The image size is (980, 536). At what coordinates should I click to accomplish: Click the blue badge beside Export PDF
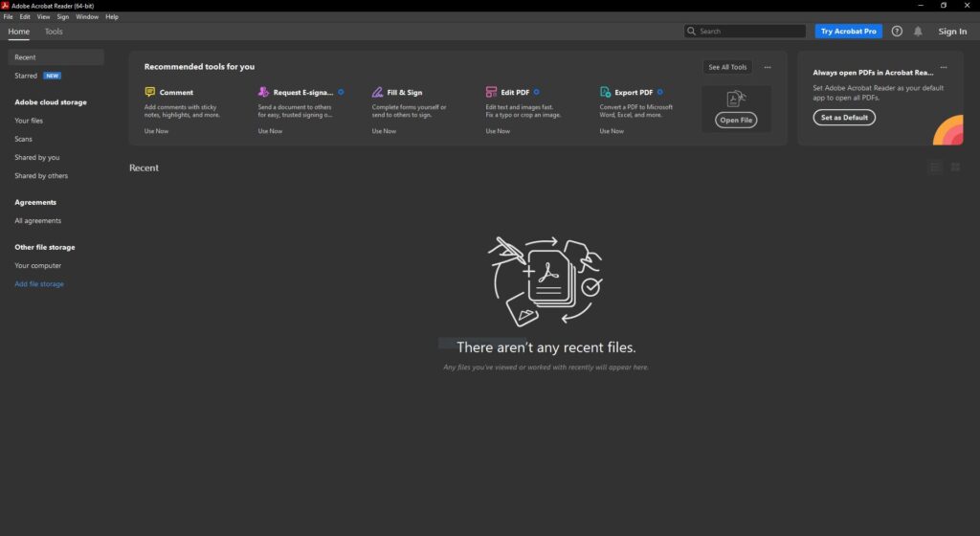click(x=660, y=92)
